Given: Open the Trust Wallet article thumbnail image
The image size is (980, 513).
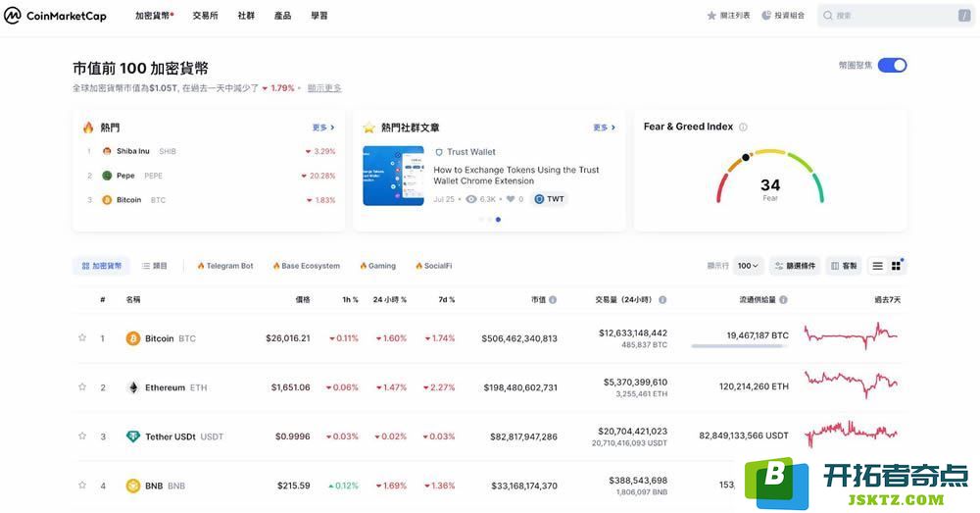Looking at the screenshot, I should click(x=394, y=176).
